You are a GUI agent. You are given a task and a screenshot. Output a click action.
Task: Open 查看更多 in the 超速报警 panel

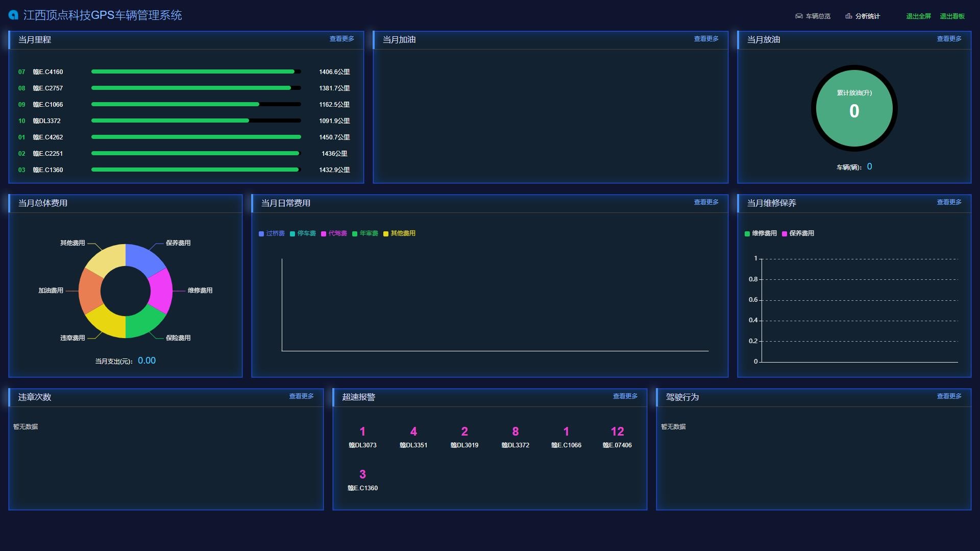pyautogui.click(x=625, y=396)
